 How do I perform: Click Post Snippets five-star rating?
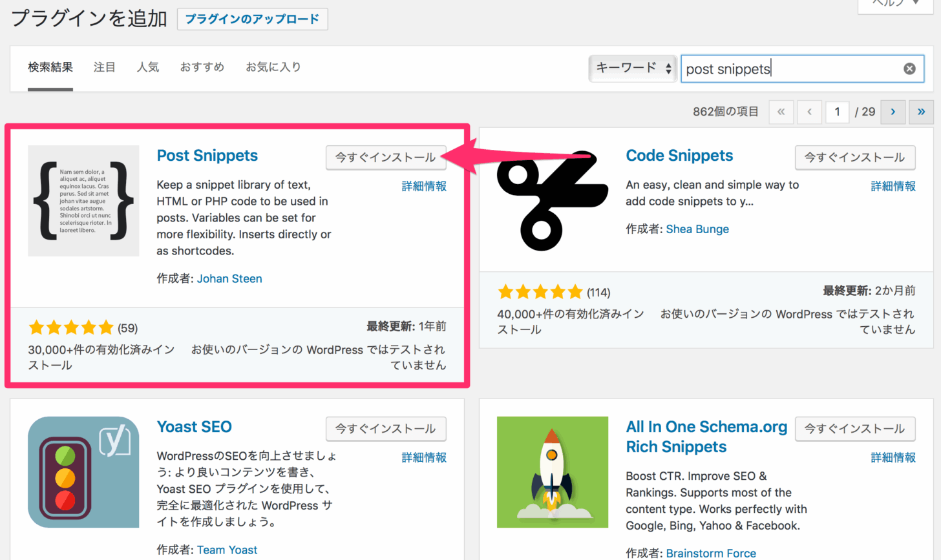point(71,328)
